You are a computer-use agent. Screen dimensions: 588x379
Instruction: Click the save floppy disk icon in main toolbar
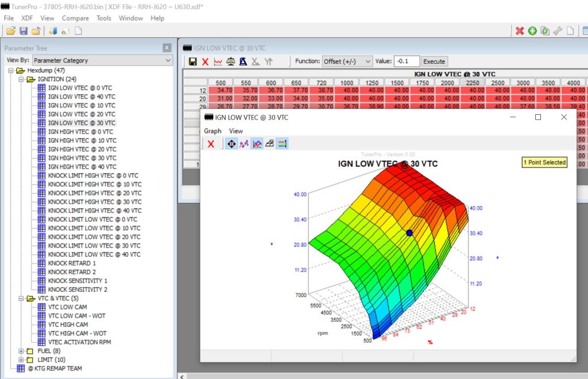point(24,31)
